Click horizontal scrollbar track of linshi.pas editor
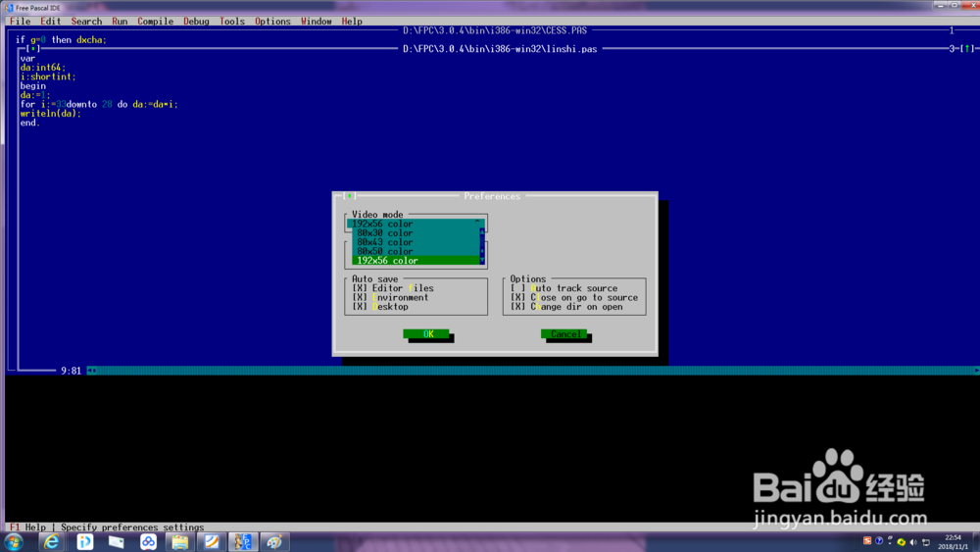Screen dimensions: 980x552 (x=535, y=371)
